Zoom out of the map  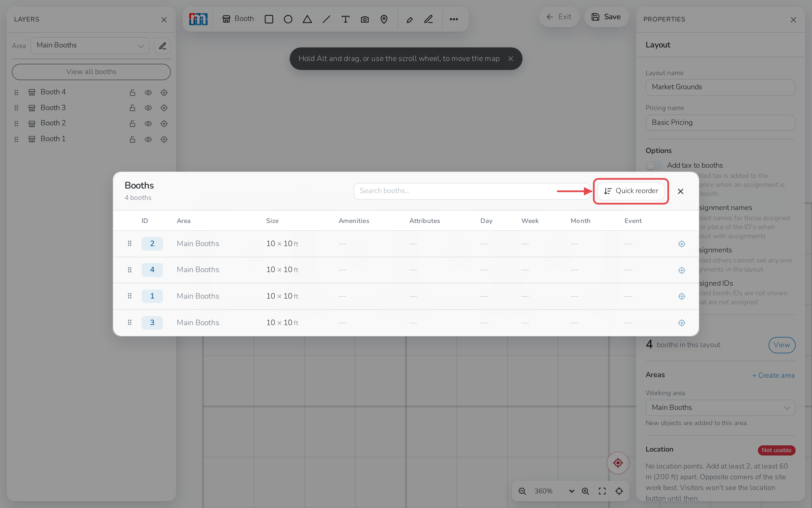click(522, 491)
